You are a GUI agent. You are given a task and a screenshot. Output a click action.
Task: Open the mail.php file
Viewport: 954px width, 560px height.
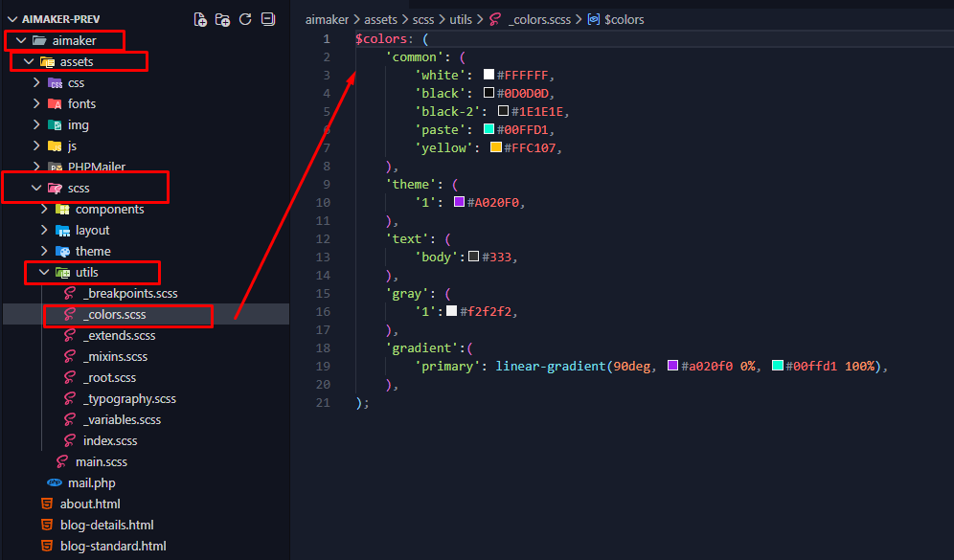91,483
